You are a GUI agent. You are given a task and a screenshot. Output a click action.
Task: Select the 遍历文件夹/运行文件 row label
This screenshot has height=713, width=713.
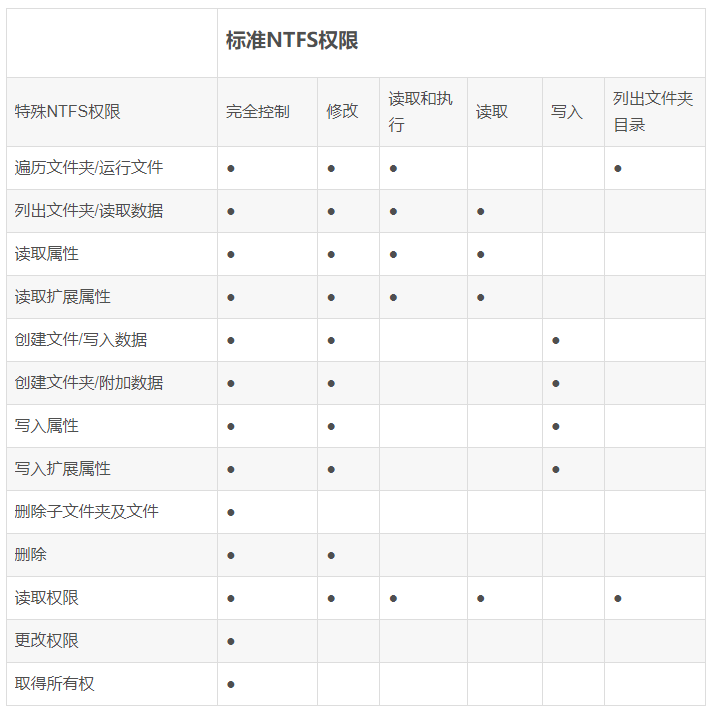point(89,168)
